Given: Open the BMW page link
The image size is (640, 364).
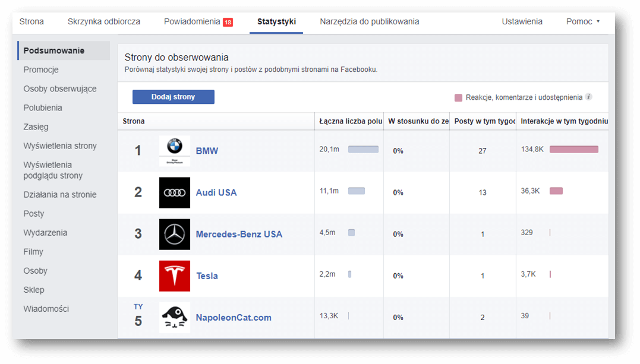Looking at the screenshot, I should pyautogui.click(x=207, y=151).
